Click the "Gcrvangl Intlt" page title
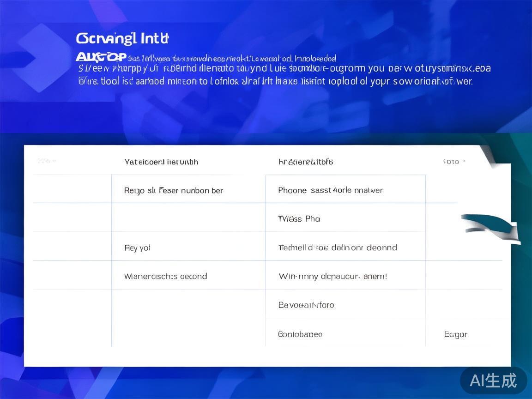This screenshot has height=399, width=532. 122,38
